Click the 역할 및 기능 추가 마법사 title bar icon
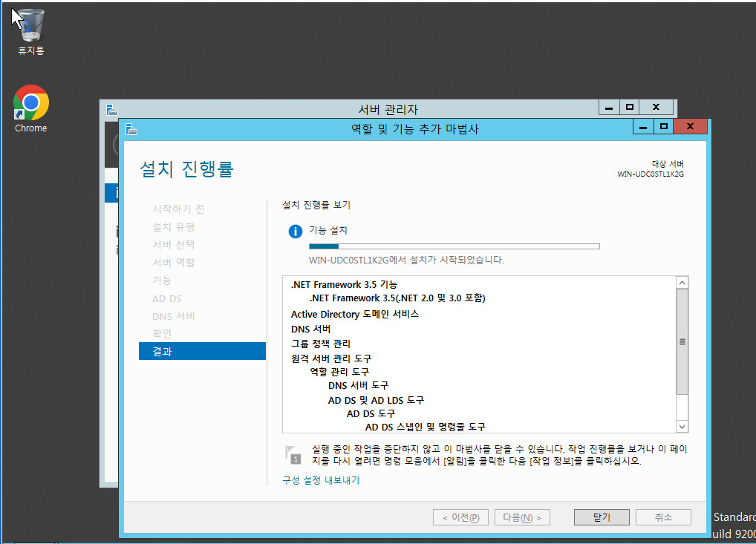756x544 pixels. [131, 129]
